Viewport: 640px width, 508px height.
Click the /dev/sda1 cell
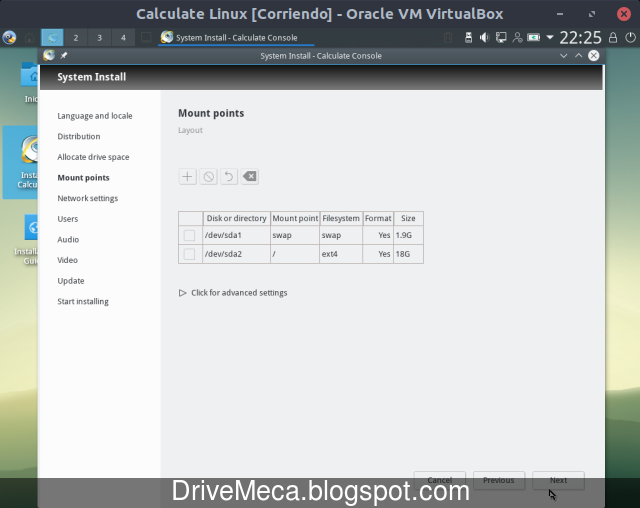236,235
